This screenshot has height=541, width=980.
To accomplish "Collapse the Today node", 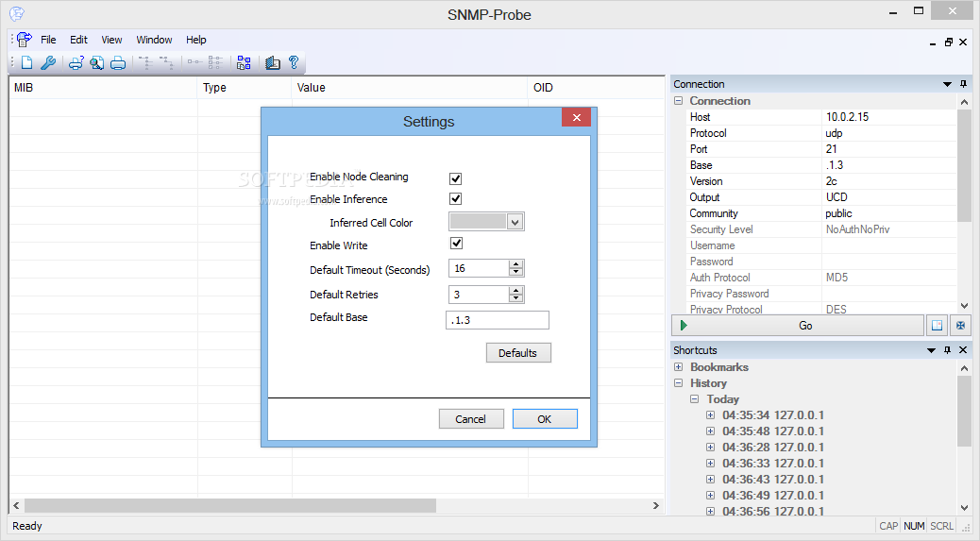I will tap(694, 398).
